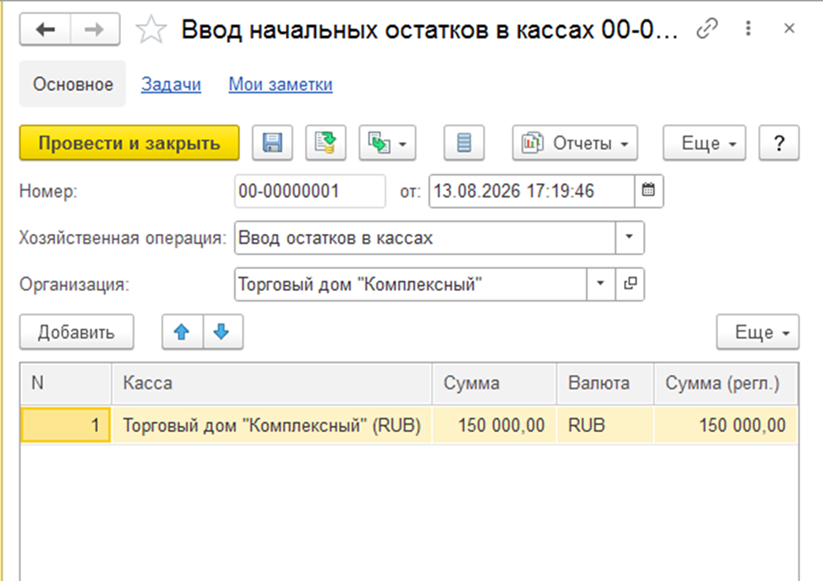
Task: Open the create-based-on dropdown button
Action: tap(387, 143)
